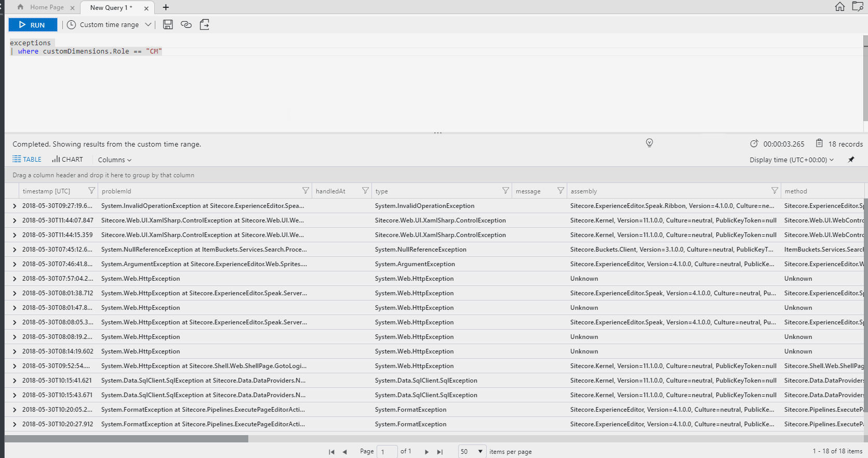Open the Custom time range dropdown
The width and height of the screenshot is (868, 458).
110,24
